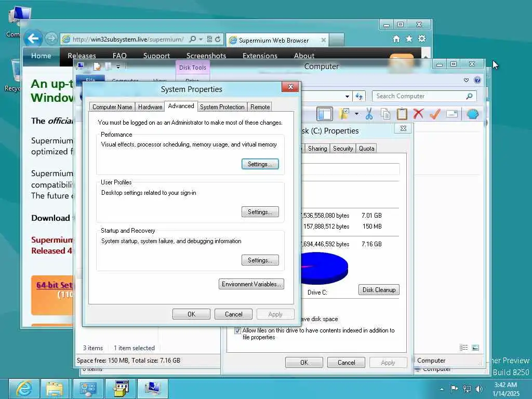This screenshot has height=399, width=532.
Task: Open the Favorites star in Internet Explorer
Action: click(x=409, y=38)
